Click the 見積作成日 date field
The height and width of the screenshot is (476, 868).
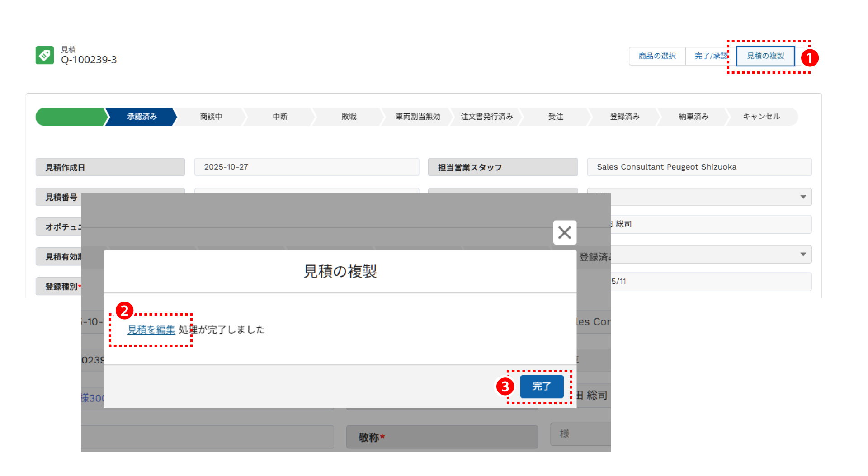(306, 167)
